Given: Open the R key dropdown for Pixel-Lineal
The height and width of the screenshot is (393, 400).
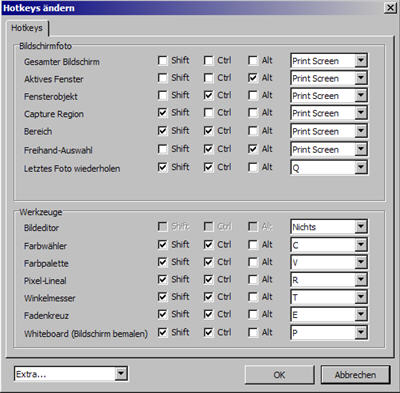Looking at the screenshot, I should (361, 280).
